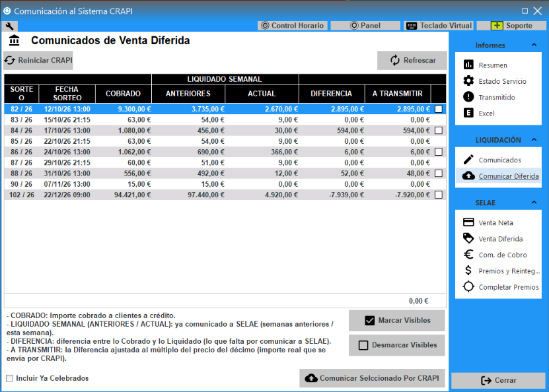Click the Transmitido exclamation icon
The height and width of the screenshot is (392, 549).
468,97
